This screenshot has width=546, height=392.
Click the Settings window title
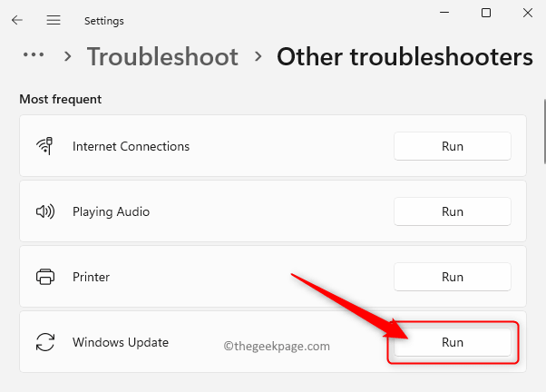tap(103, 21)
